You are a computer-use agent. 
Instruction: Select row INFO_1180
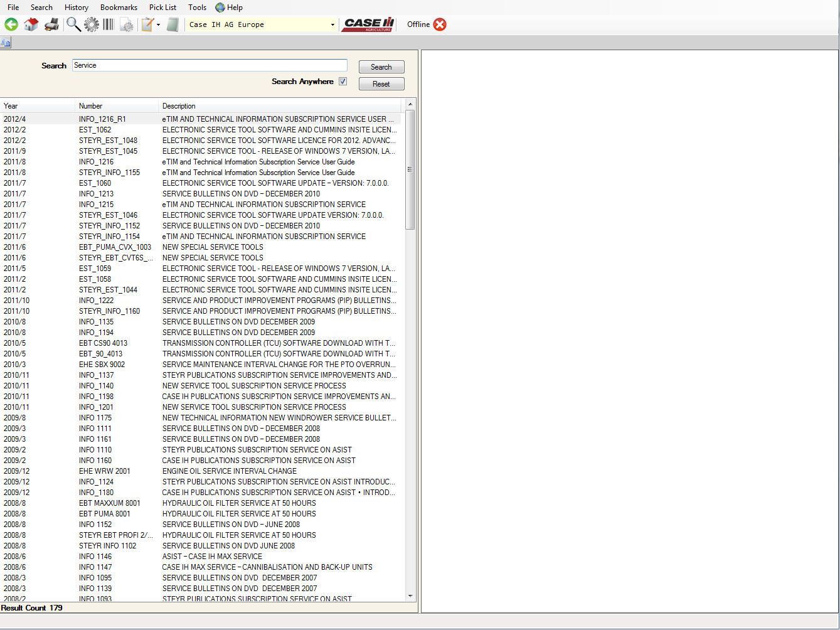(x=201, y=493)
